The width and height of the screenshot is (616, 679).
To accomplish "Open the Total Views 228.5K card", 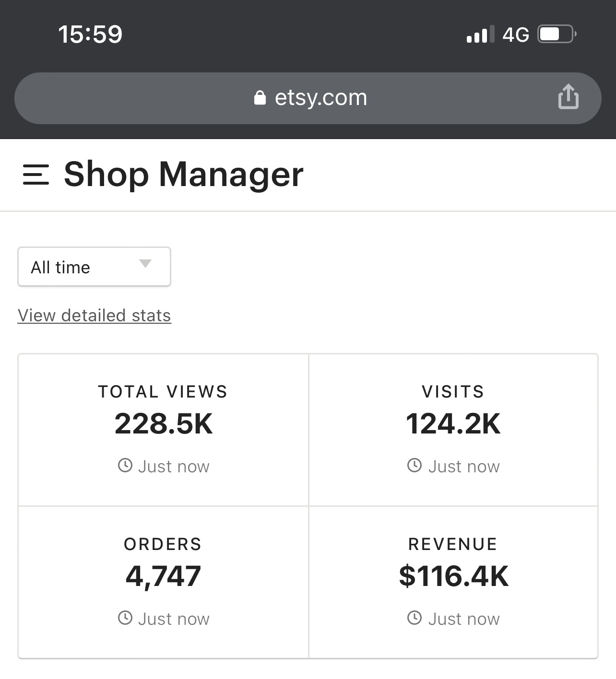I will pos(163,430).
